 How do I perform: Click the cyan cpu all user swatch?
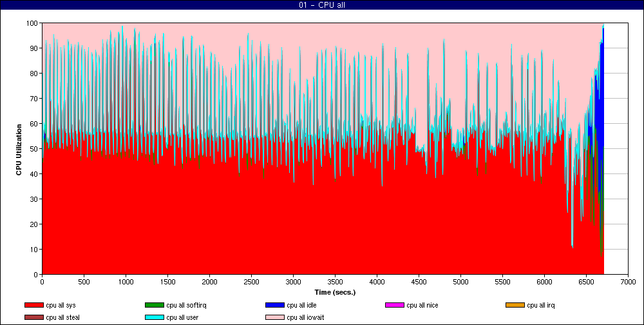click(x=154, y=318)
